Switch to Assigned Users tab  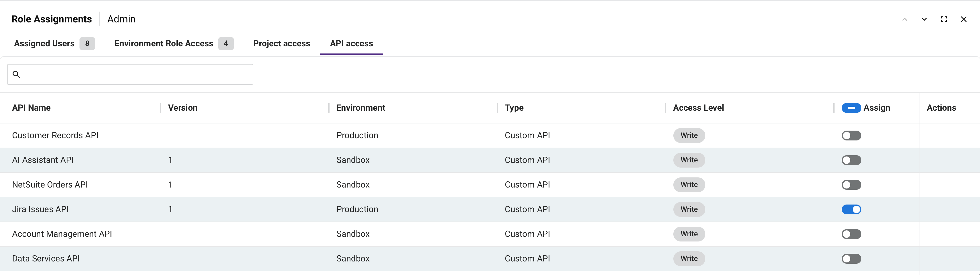click(x=54, y=43)
